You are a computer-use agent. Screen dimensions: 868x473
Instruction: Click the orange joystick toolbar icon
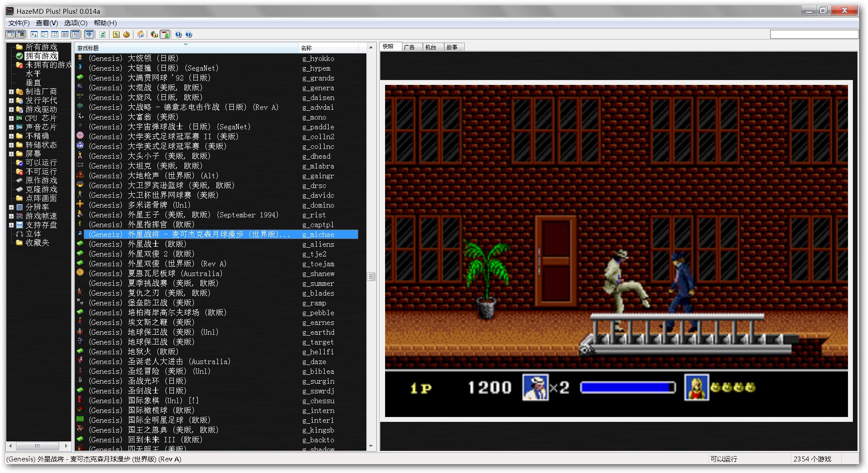click(x=127, y=34)
